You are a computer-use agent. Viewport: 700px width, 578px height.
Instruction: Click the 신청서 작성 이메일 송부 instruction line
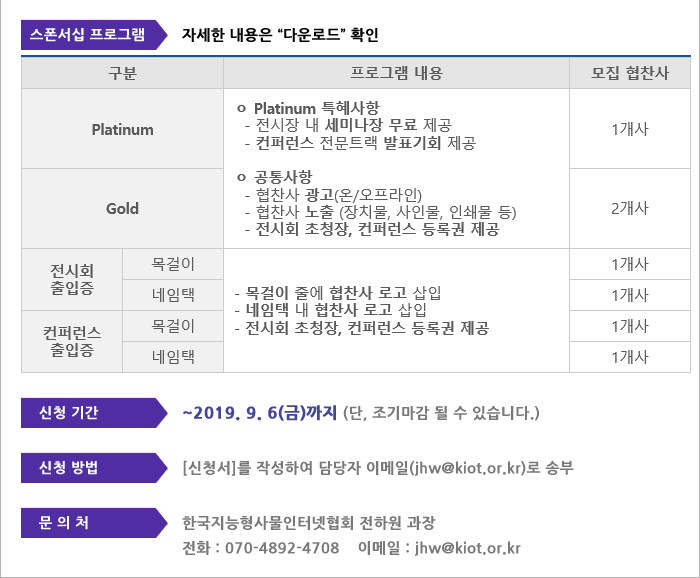click(378, 468)
